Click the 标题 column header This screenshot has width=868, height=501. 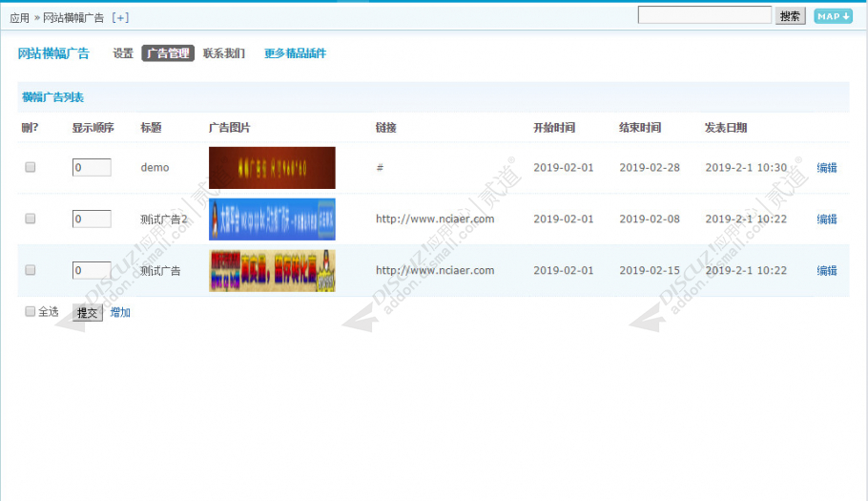[151, 128]
